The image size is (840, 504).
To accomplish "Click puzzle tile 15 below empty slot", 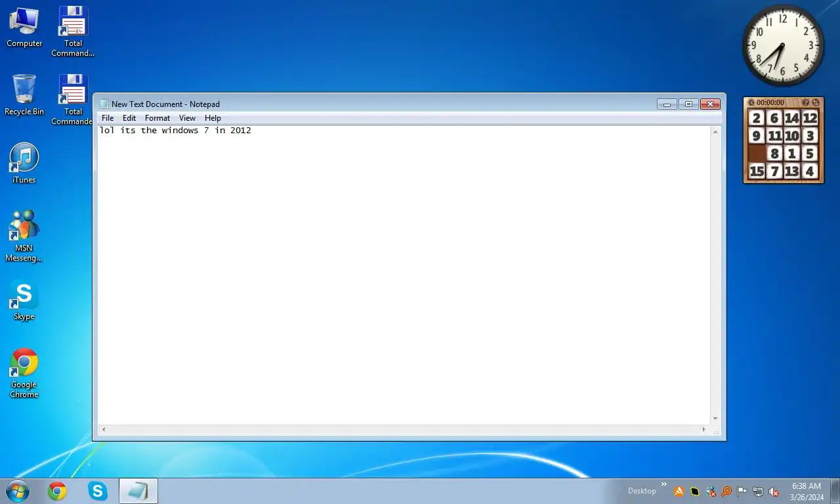I will coord(757,171).
